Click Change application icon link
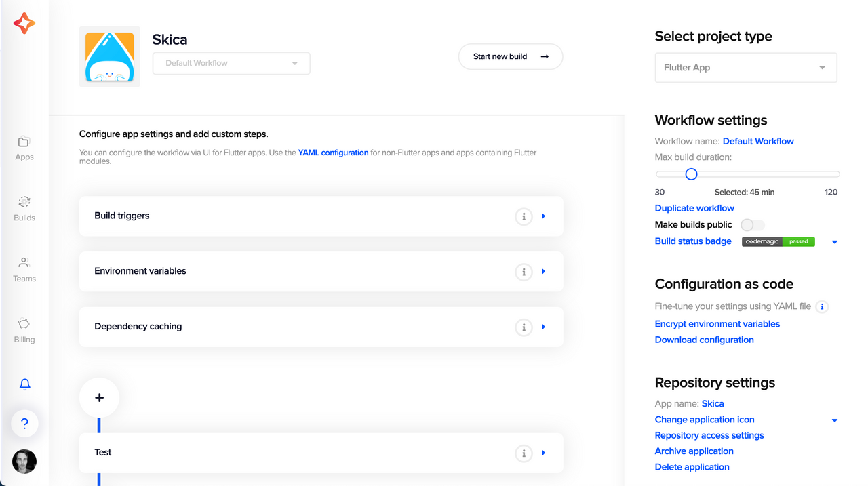Image resolution: width=868 pixels, height=486 pixels. pos(705,420)
